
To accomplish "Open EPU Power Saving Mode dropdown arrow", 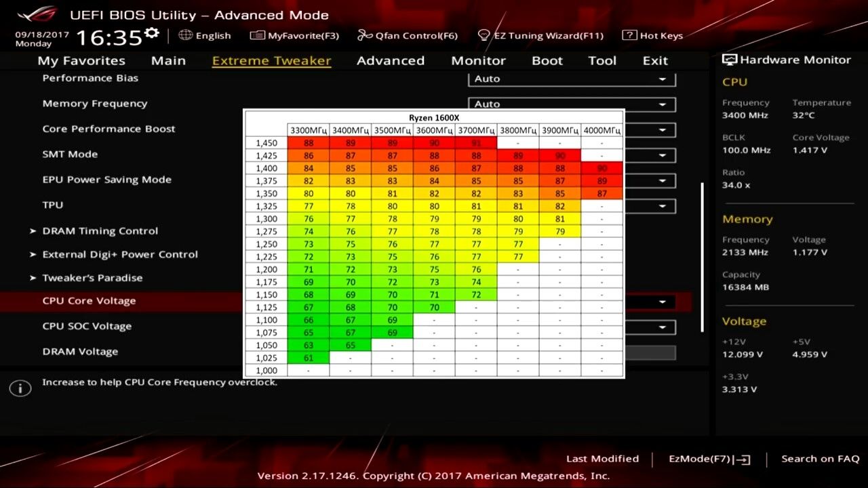I will [663, 181].
